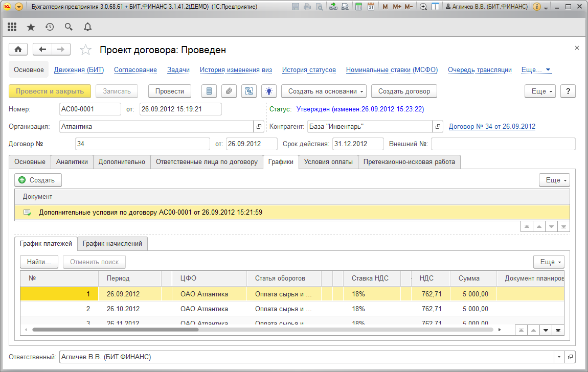
Task: Click the Создать договор button
Action: [x=404, y=91]
